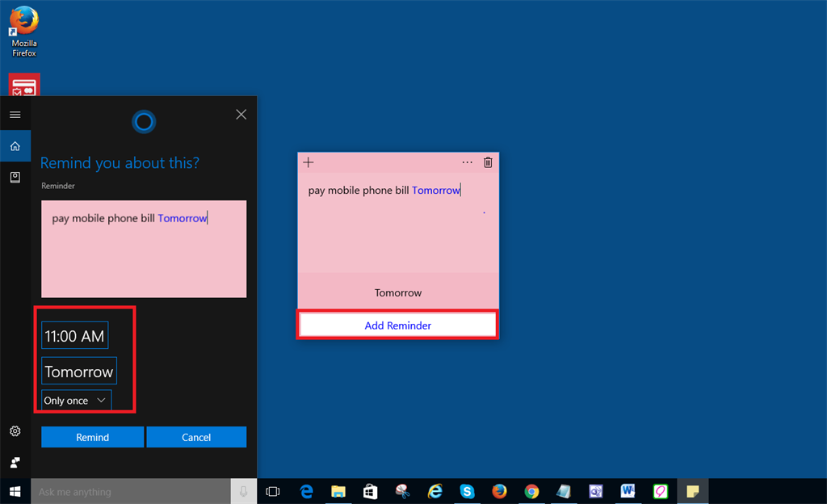Viewport: 827px width, 504px height.
Task: Change the 11:00 AM reminder time
Action: (75, 335)
